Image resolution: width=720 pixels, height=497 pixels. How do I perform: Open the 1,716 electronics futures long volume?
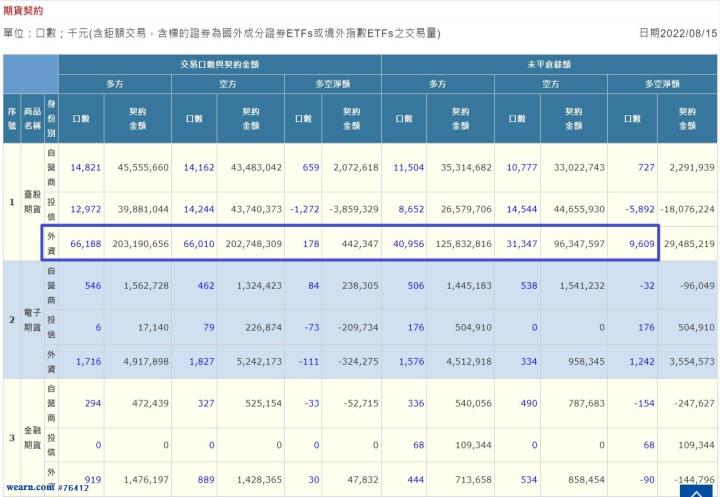tap(88, 359)
